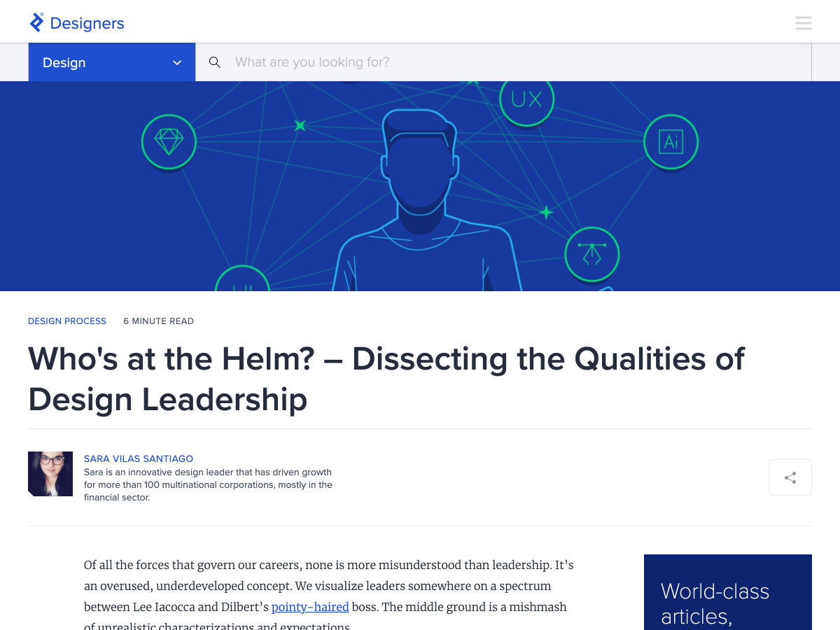Viewport: 840px width, 630px height.
Task: Click the Toptal logo icon
Action: click(x=36, y=22)
